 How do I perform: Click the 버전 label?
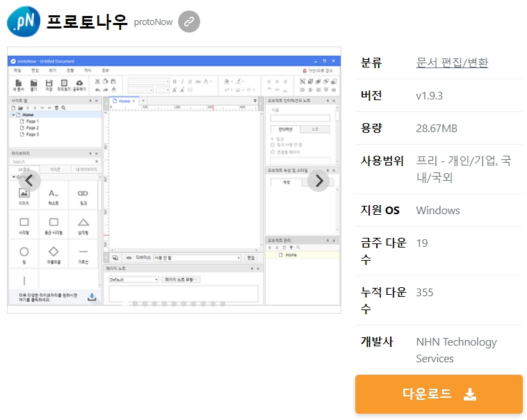click(371, 95)
